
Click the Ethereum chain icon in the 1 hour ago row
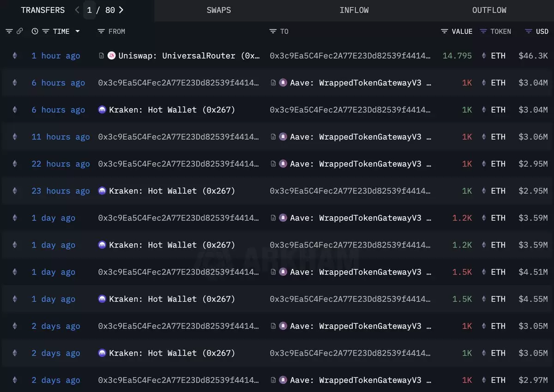pyautogui.click(x=15, y=56)
